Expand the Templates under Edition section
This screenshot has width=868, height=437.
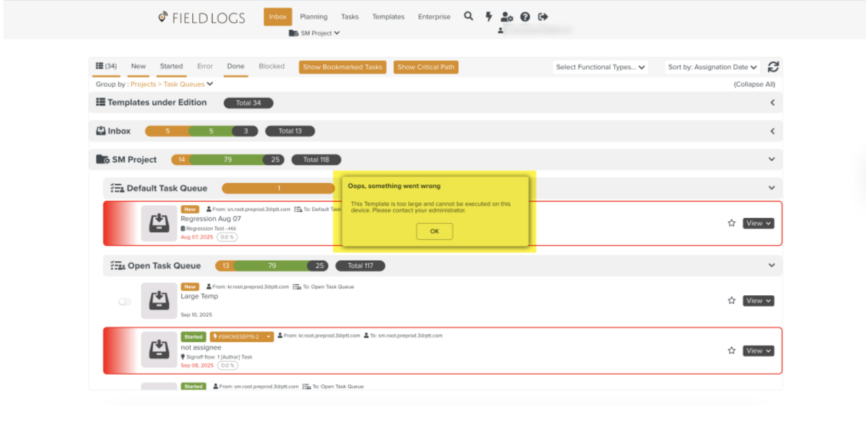[772, 102]
